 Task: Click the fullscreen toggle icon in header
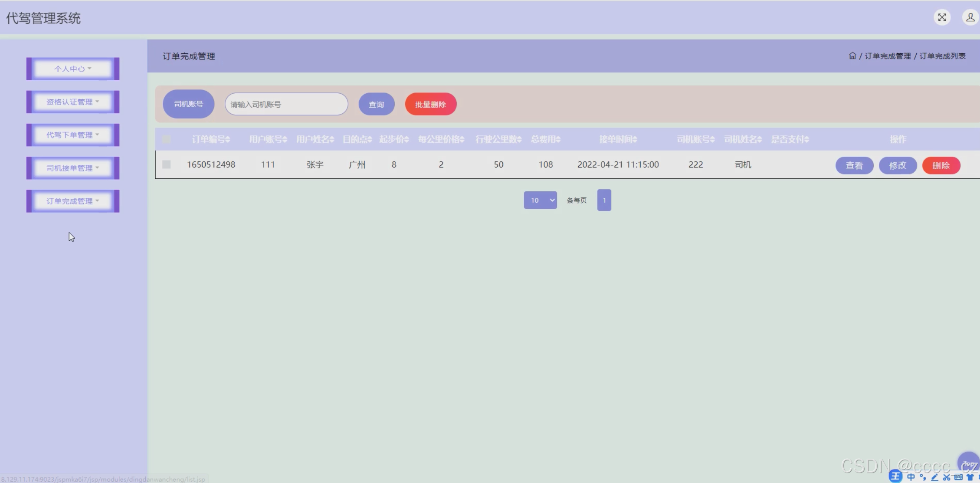[942, 17]
